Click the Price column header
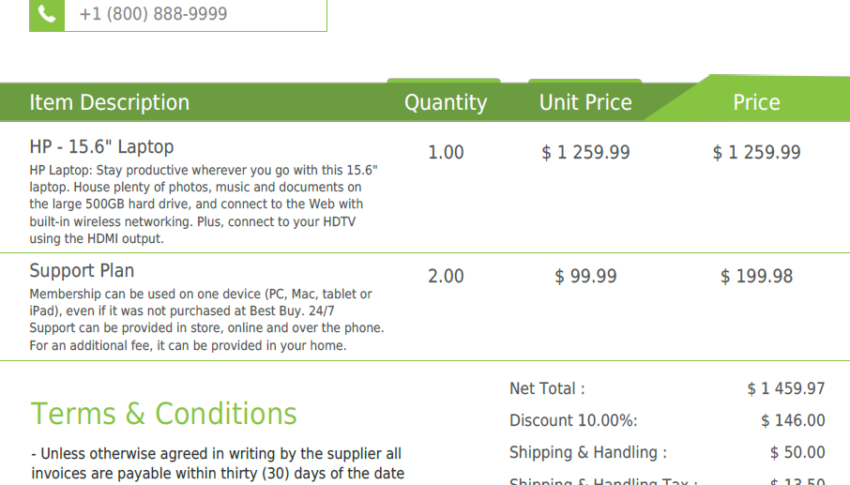The height and width of the screenshot is (485, 850). (x=756, y=102)
